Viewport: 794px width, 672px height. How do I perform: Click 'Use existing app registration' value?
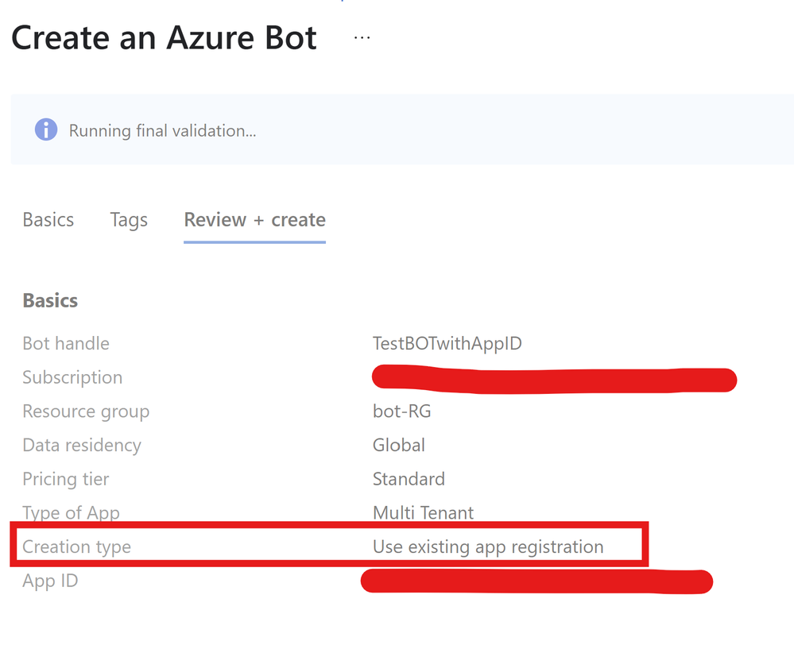[488, 546]
